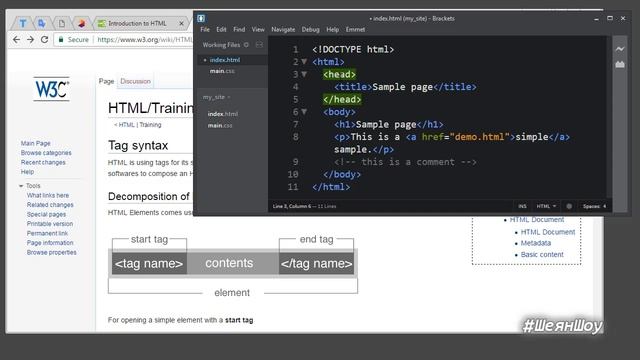Click the Related changes link

pos(50,204)
